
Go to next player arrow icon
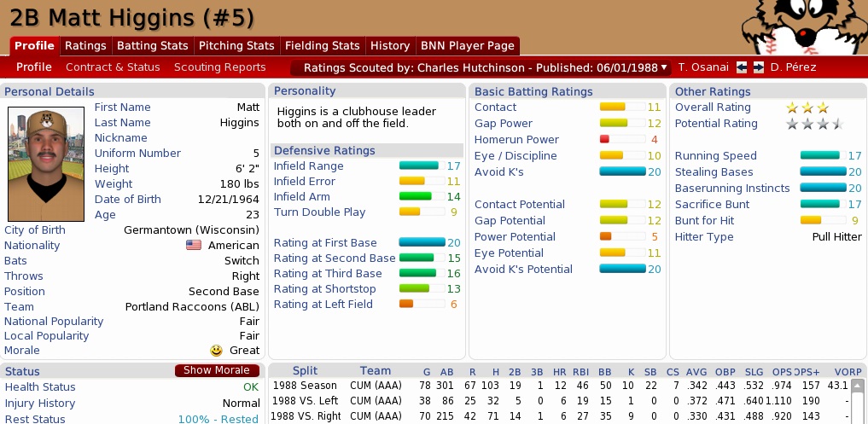coord(758,67)
